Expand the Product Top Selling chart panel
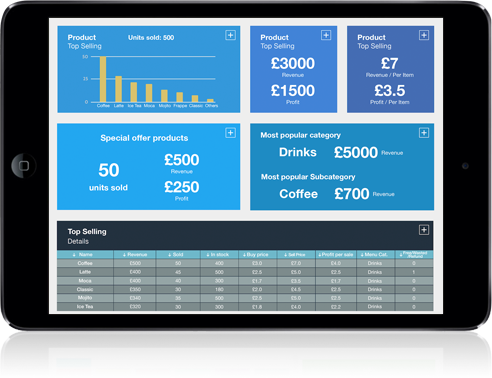Image resolution: width=492 pixels, height=378 pixels. tap(230, 35)
